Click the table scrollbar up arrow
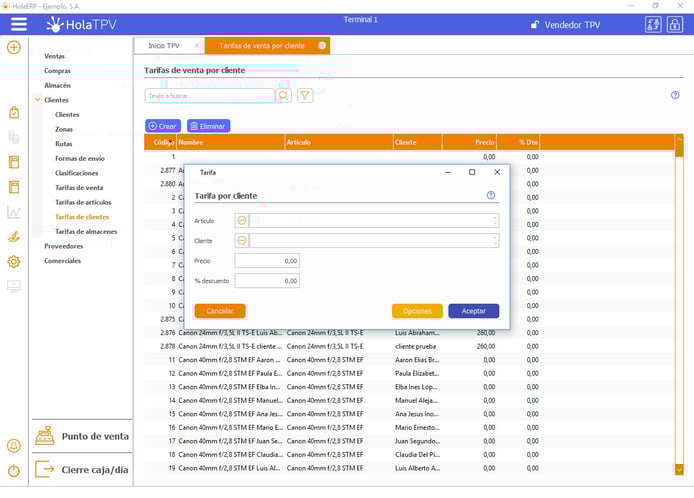694x498 pixels. (679, 139)
